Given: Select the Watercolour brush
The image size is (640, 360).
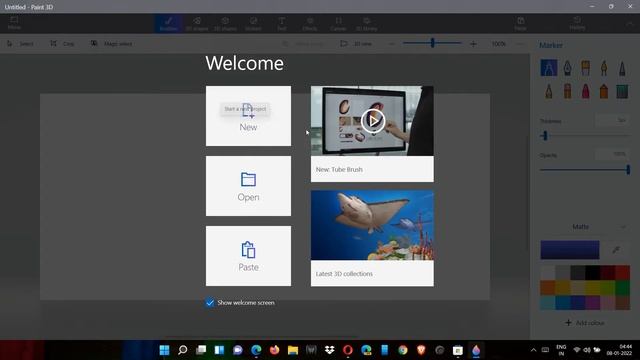Looking at the screenshot, I should point(604,68).
